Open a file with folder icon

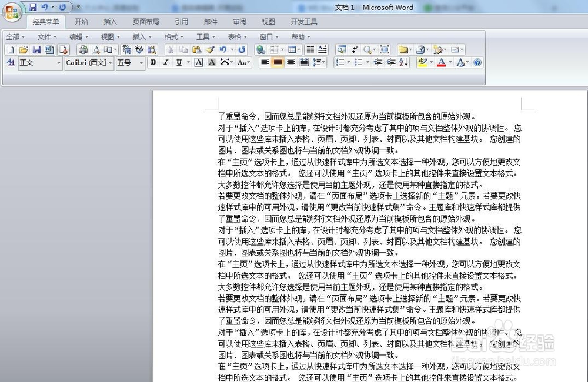click(24, 49)
